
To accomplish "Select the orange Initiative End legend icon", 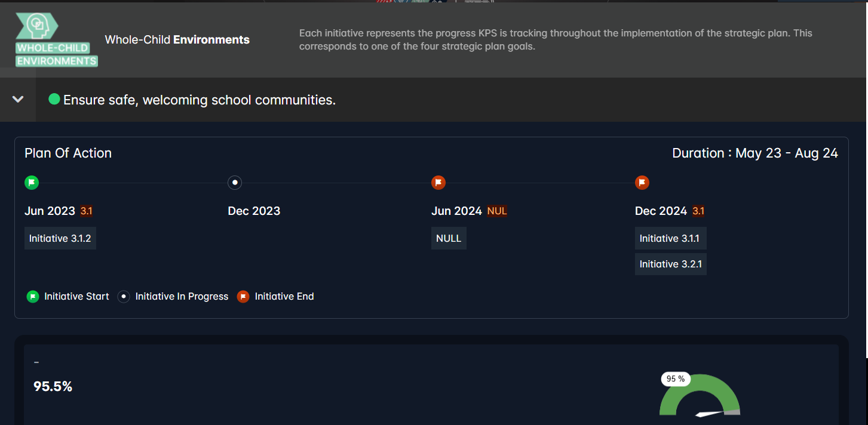I will tap(243, 296).
